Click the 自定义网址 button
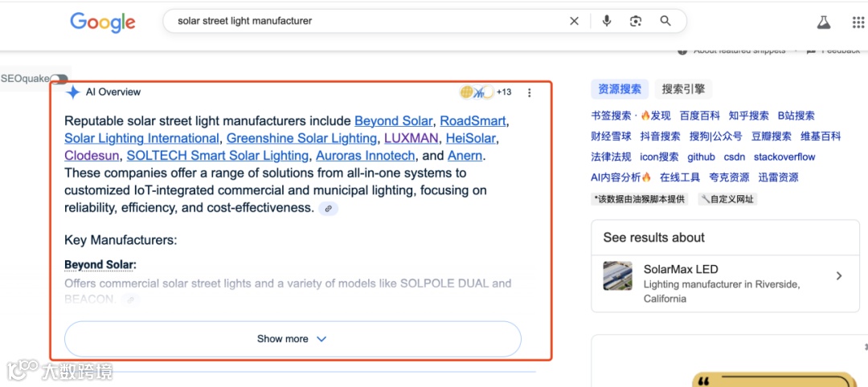This screenshot has width=868, height=387. [x=727, y=199]
